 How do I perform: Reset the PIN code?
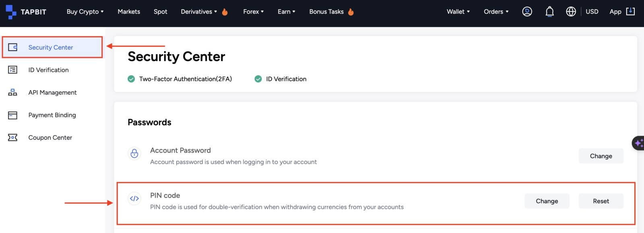point(601,201)
